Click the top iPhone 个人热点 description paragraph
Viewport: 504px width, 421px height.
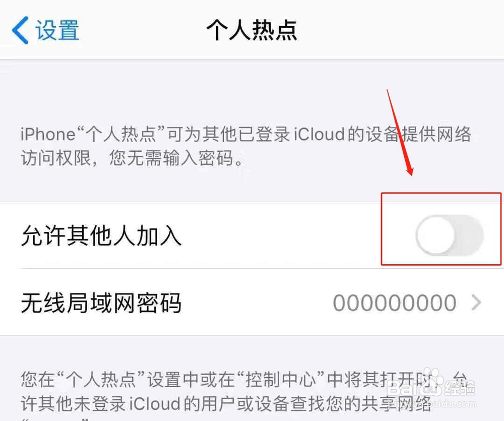coord(246,146)
